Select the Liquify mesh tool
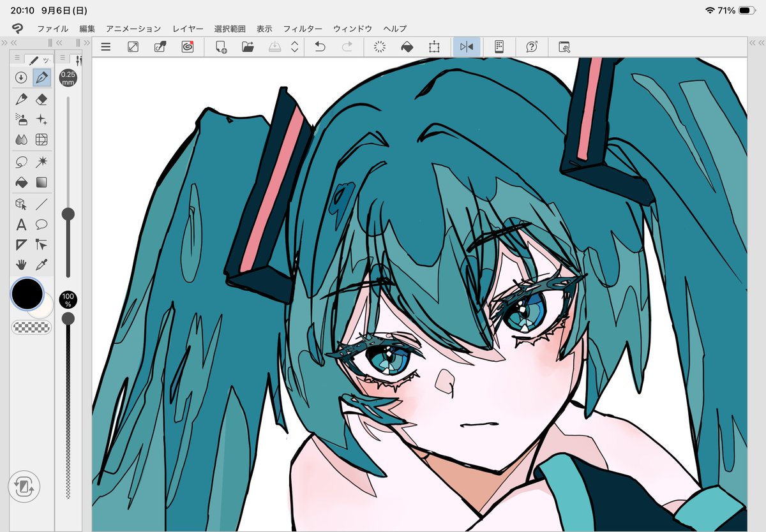Image resolution: width=766 pixels, height=532 pixels. coord(41,139)
